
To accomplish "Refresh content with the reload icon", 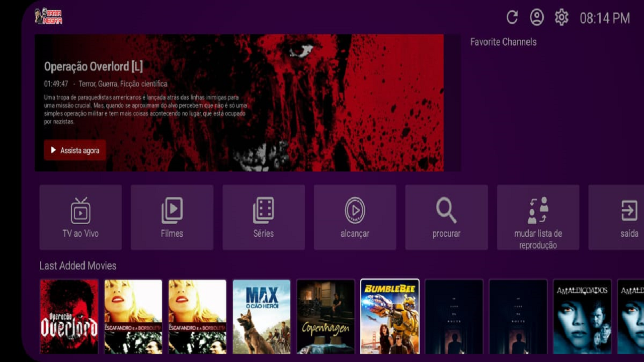I will pos(512,18).
